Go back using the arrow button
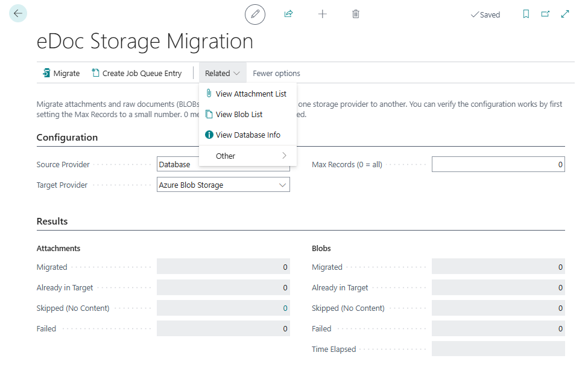Screen dimensions: 588x367 tap(18, 13)
